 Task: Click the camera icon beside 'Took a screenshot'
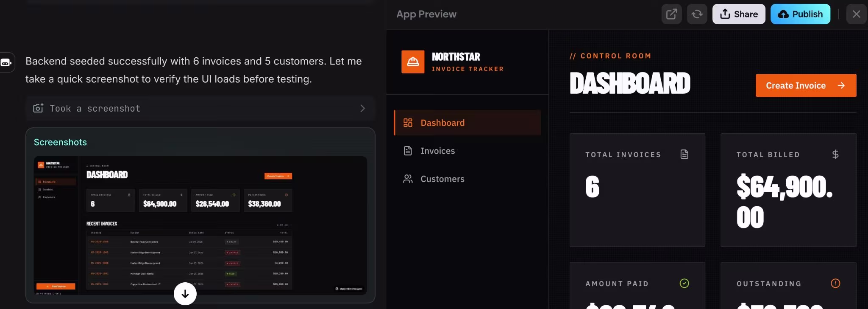(x=38, y=108)
